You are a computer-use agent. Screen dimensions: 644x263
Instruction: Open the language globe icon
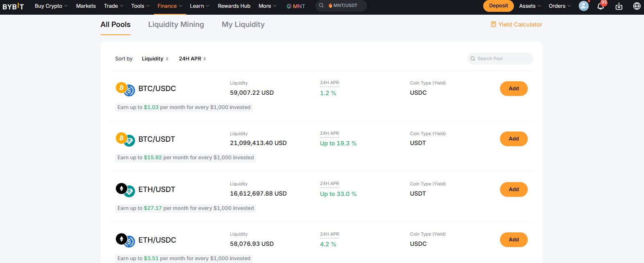point(637,6)
